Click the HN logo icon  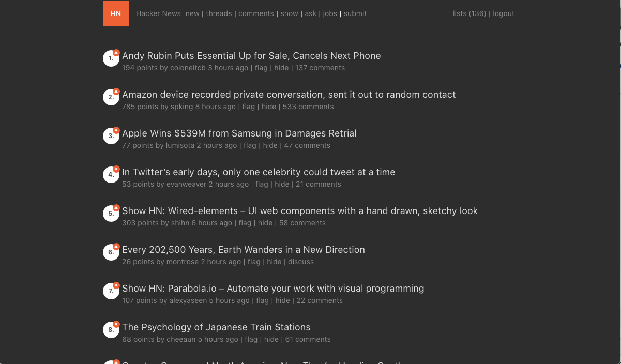[x=115, y=13]
